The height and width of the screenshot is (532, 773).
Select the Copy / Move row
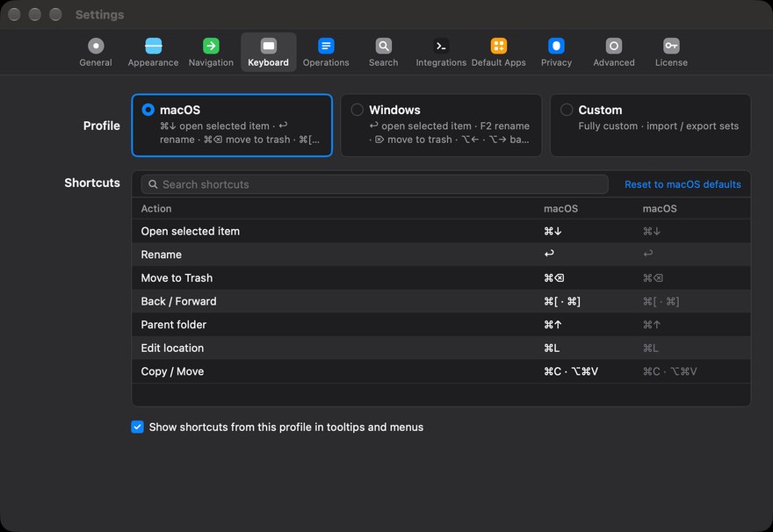[441, 371]
